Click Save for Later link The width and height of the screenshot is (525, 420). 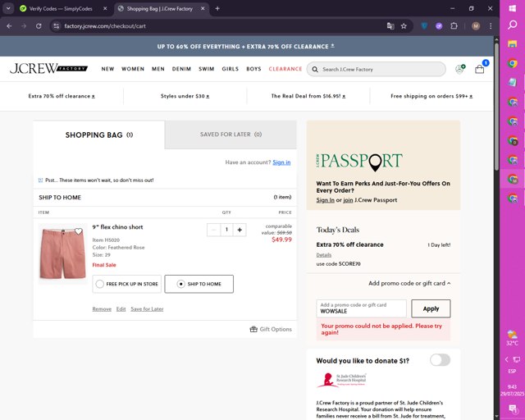(x=147, y=308)
